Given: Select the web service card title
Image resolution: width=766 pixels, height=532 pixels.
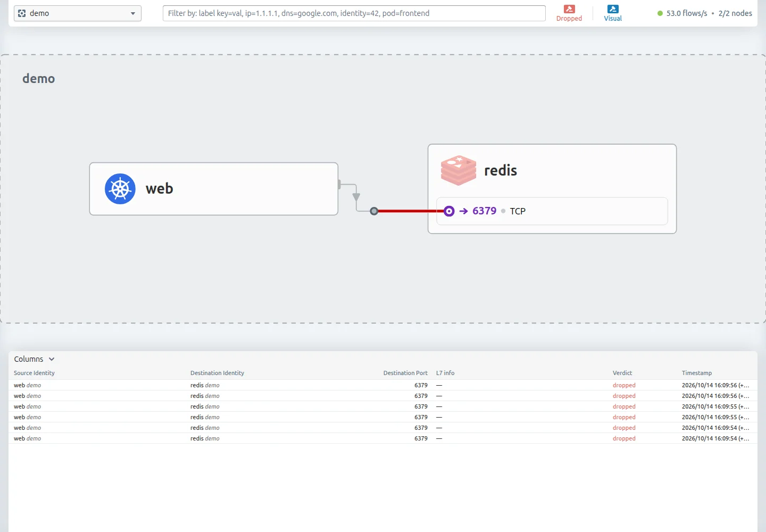Looking at the screenshot, I should [160, 189].
